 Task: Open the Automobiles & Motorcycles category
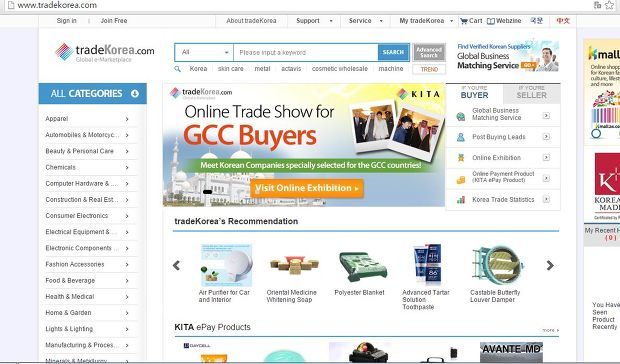tap(82, 135)
